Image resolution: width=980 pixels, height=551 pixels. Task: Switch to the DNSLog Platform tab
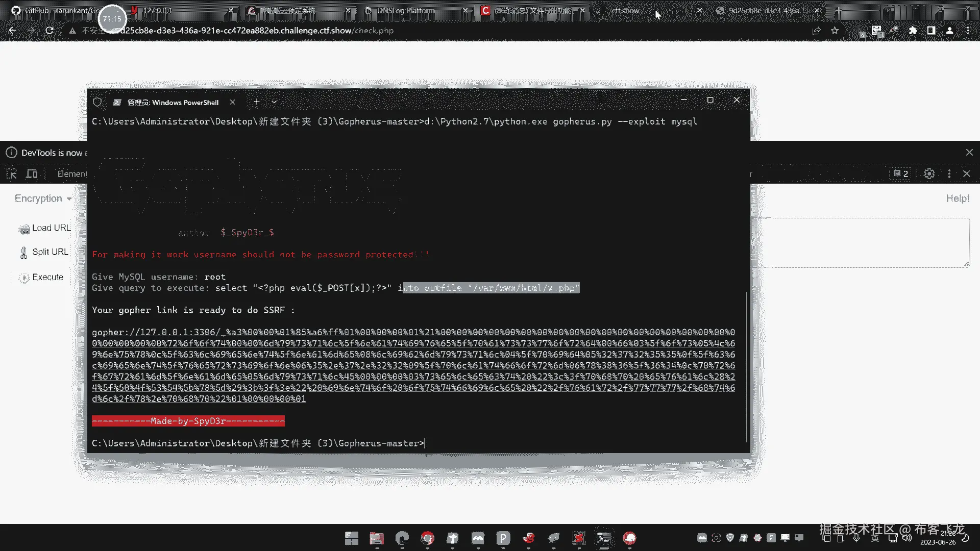pos(406,10)
